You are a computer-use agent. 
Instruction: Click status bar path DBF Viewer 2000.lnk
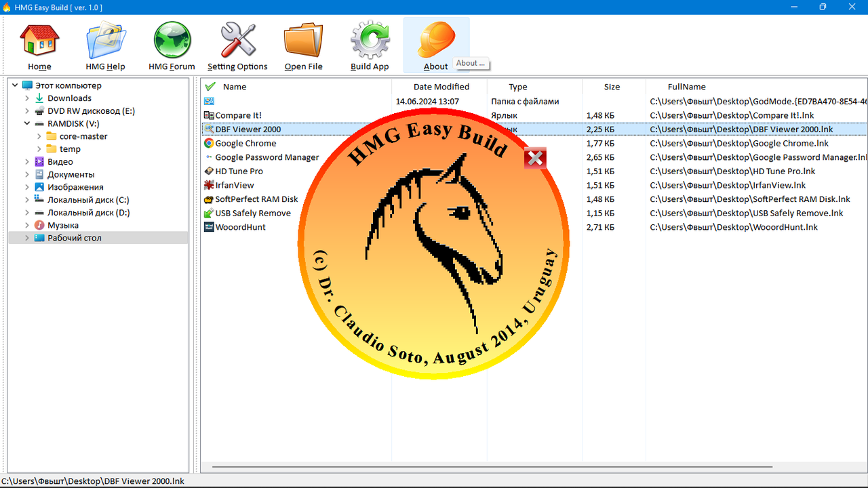[x=92, y=481]
